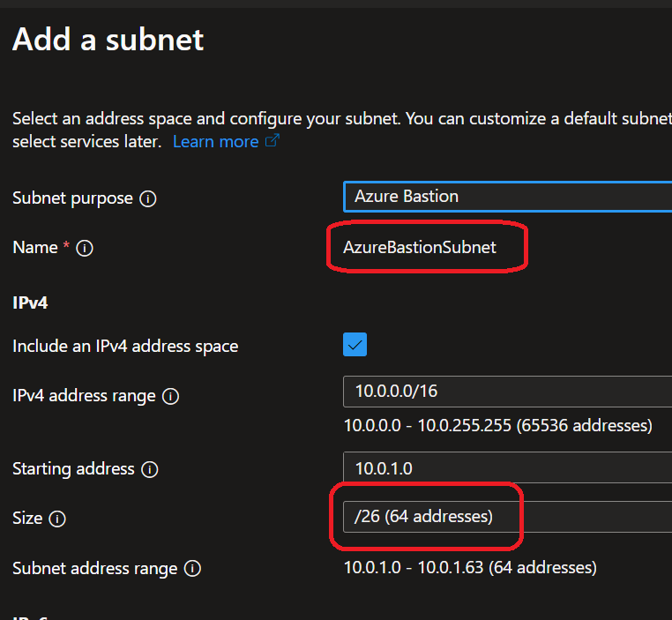Click the info icon next to Size
The image size is (672, 620).
57,519
